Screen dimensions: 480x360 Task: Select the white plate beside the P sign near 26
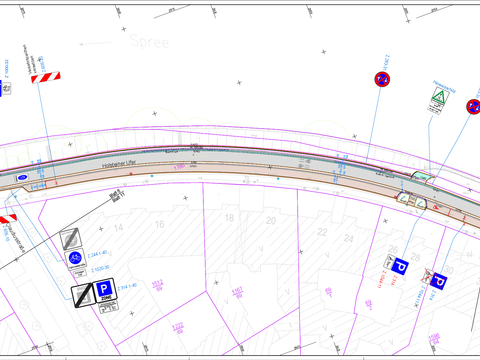389,262
